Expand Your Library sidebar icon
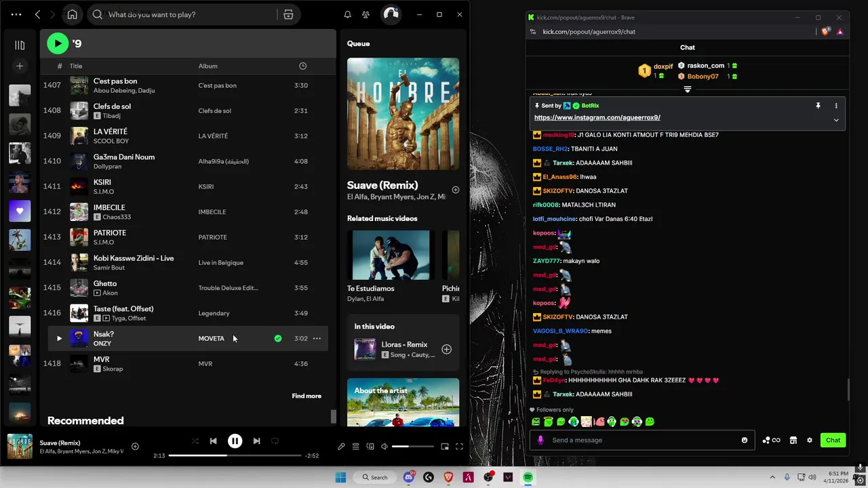 [20, 45]
